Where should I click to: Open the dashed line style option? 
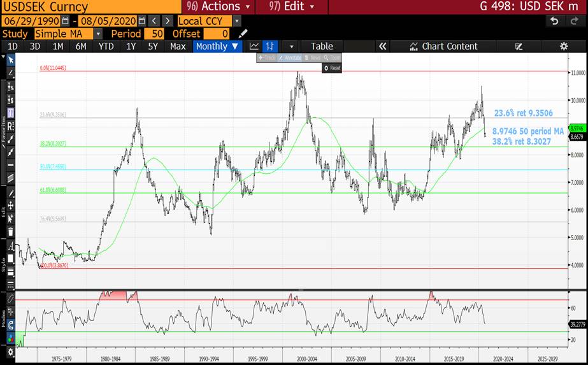click(10, 284)
